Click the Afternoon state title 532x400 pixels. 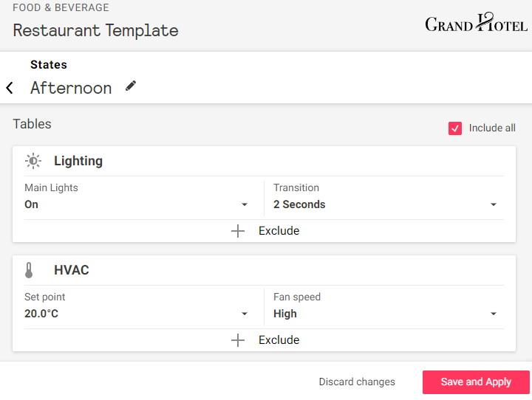pos(71,88)
